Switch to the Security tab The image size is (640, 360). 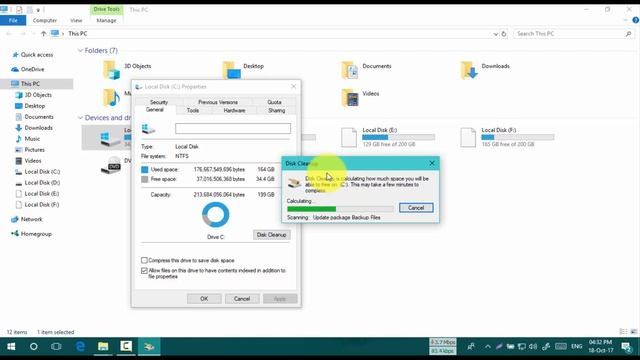[159, 102]
